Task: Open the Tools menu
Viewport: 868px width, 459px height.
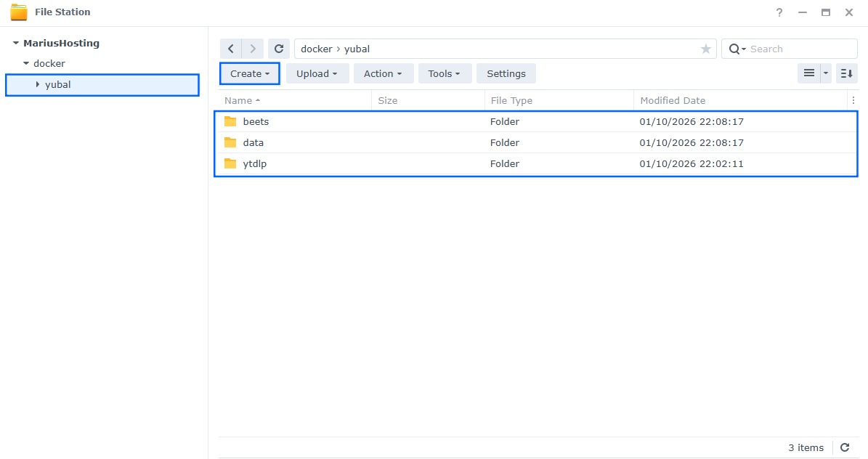Action: click(x=445, y=73)
